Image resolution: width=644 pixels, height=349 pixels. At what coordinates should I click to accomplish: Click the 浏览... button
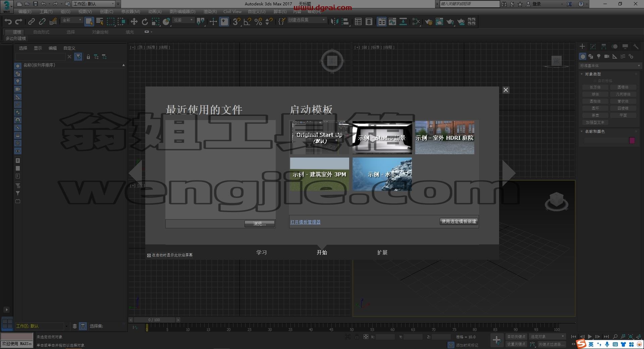click(x=260, y=224)
